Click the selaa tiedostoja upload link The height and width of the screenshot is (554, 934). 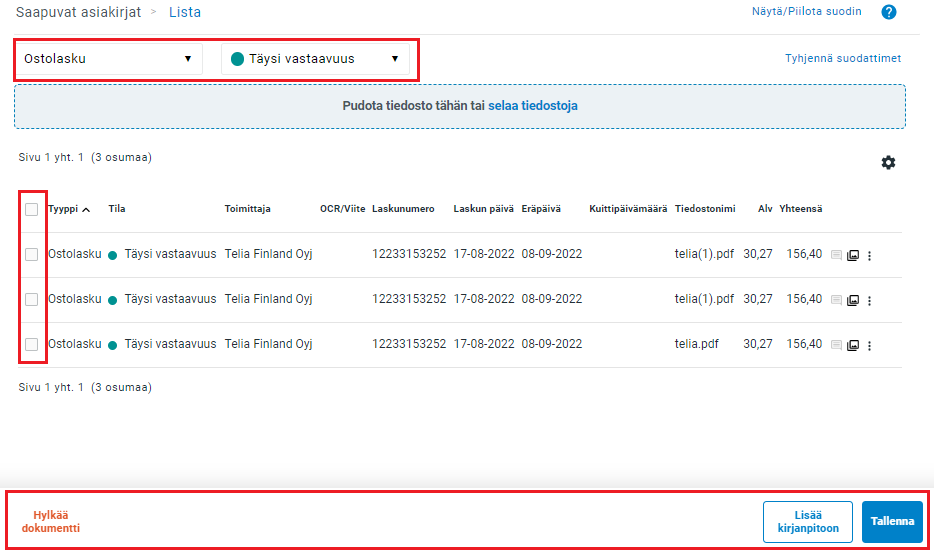(x=532, y=105)
